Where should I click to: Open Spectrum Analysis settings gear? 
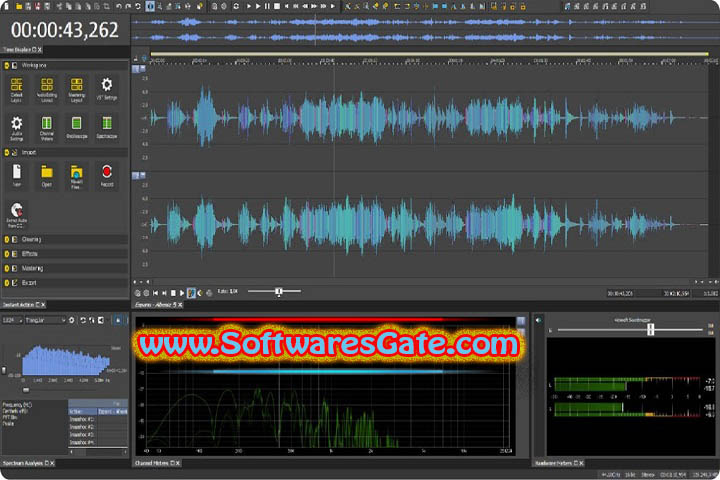[72, 320]
